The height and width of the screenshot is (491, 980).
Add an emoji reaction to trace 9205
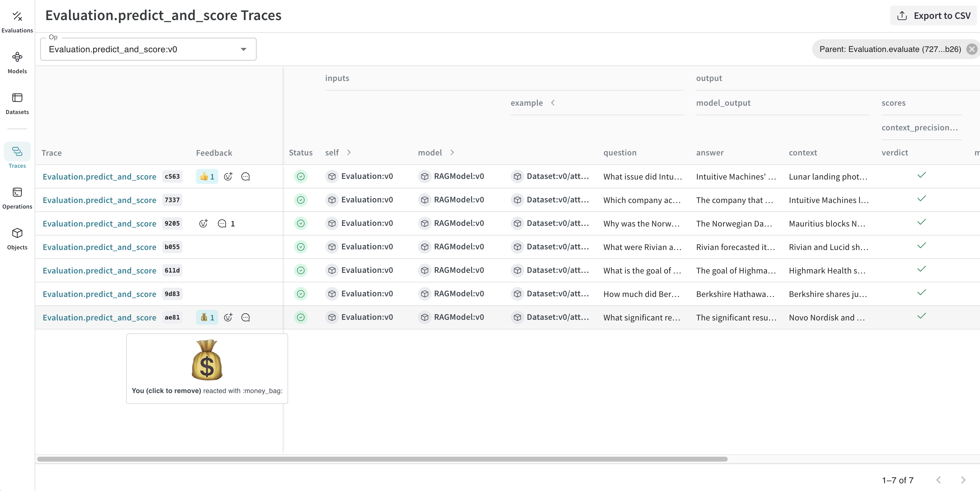point(203,224)
